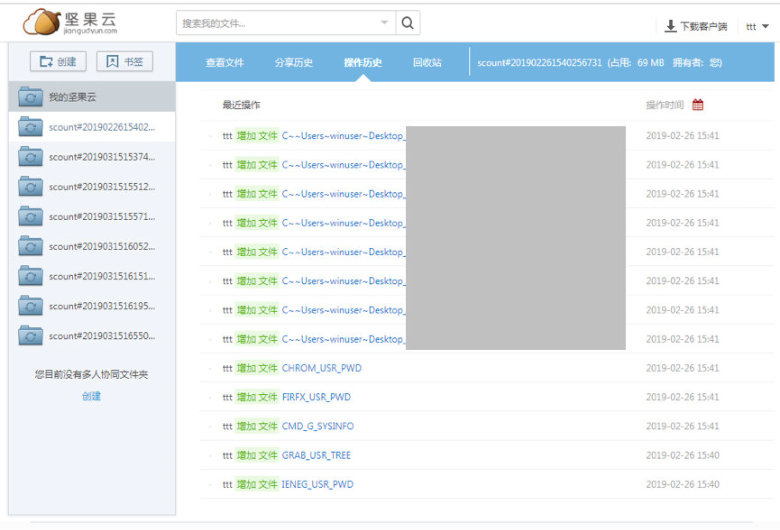Click the search magnifier icon

pyautogui.click(x=407, y=23)
